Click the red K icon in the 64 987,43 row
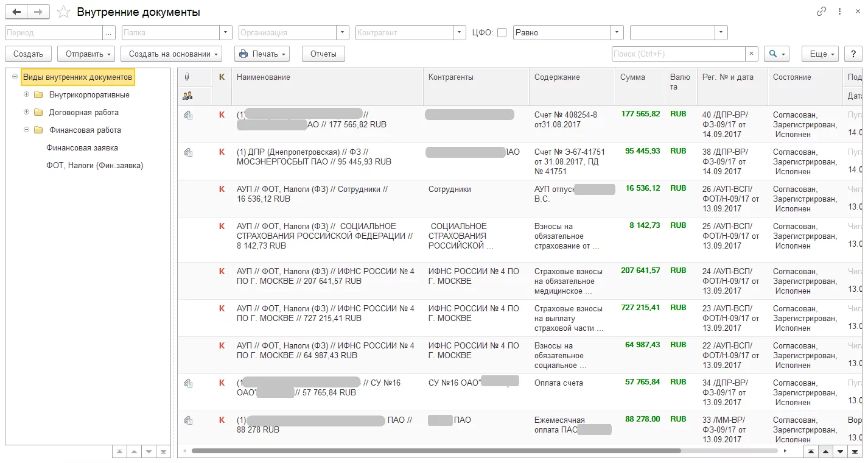The image size is (868, 463). 222,345
